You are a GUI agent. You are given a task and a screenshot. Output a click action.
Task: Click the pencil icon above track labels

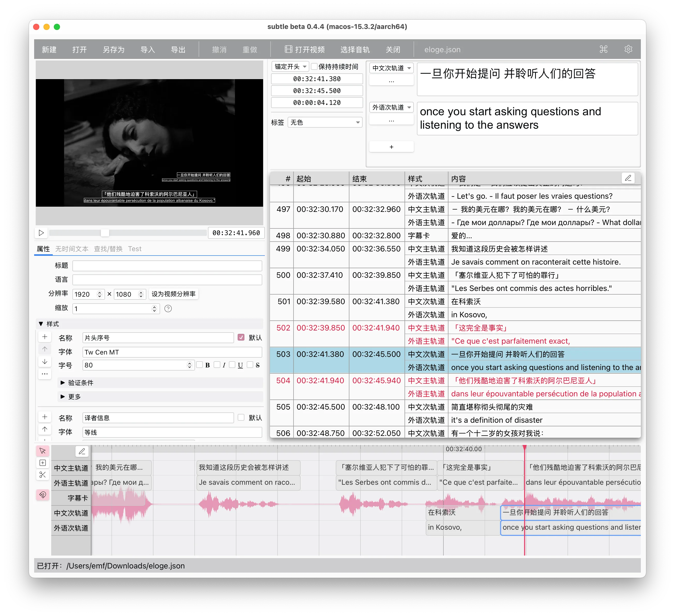tap(82, 451)
